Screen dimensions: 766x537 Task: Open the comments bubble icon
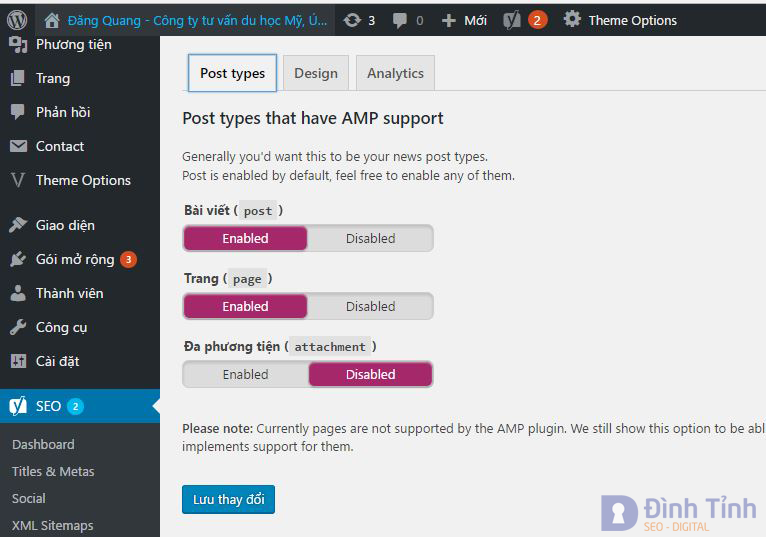pyautogui.click(x=400, y=20)
